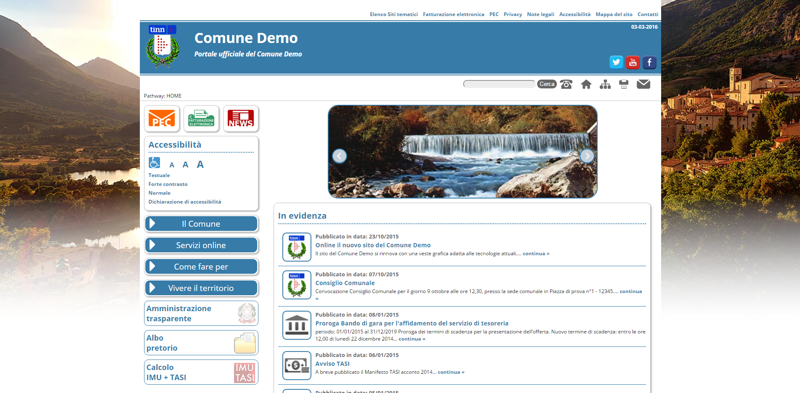This screenshot has width=800, height=393.
Task: Select the medium font size A
Action: (x=185, y=164)
